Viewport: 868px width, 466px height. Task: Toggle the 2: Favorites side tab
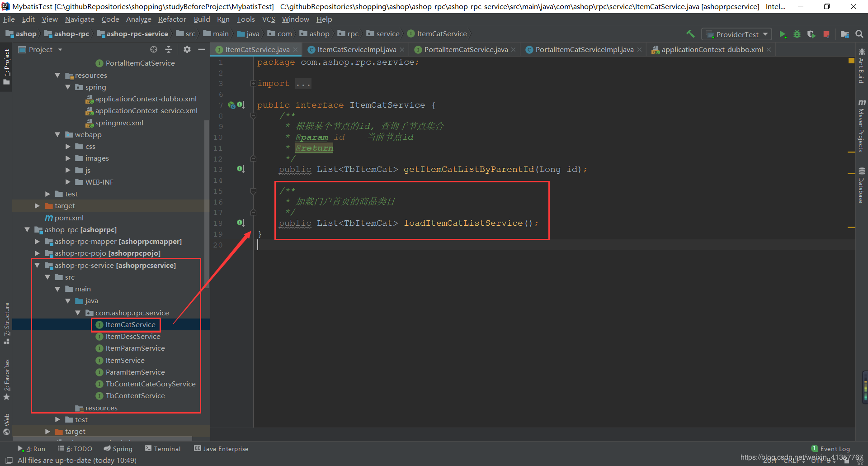point(6,379)
